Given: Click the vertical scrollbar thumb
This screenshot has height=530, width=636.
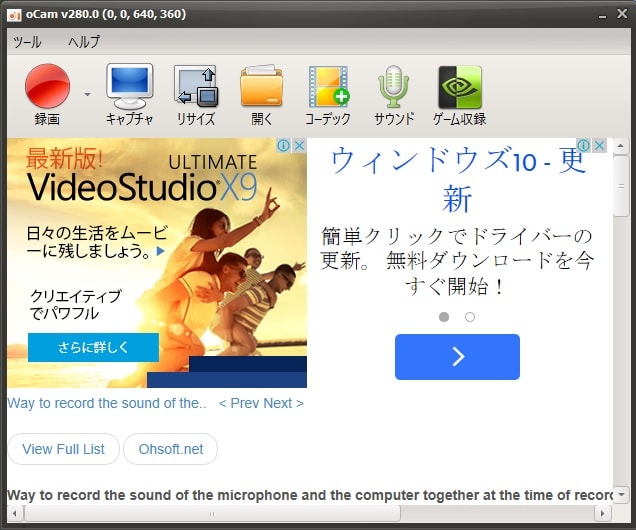Looking at the screenshot, I should [621, 187].
